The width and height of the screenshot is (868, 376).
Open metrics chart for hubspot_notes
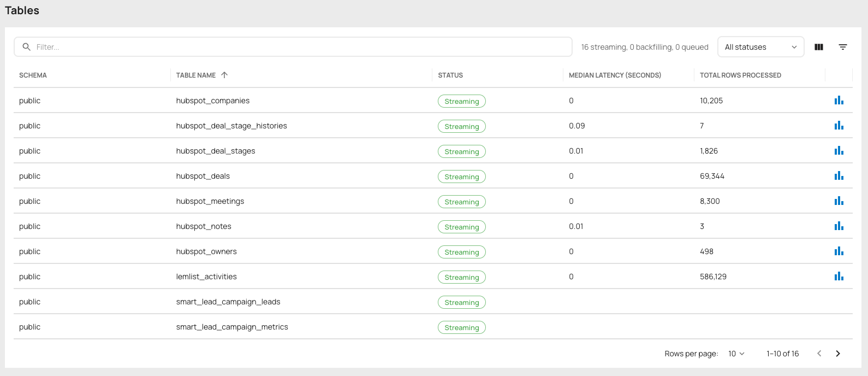point(839,226)
